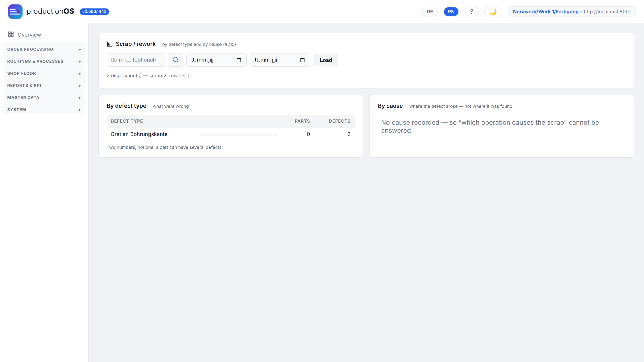Switch language to EN
The image size is (644, 362).
pyautogui.click(x=451, y=11)
